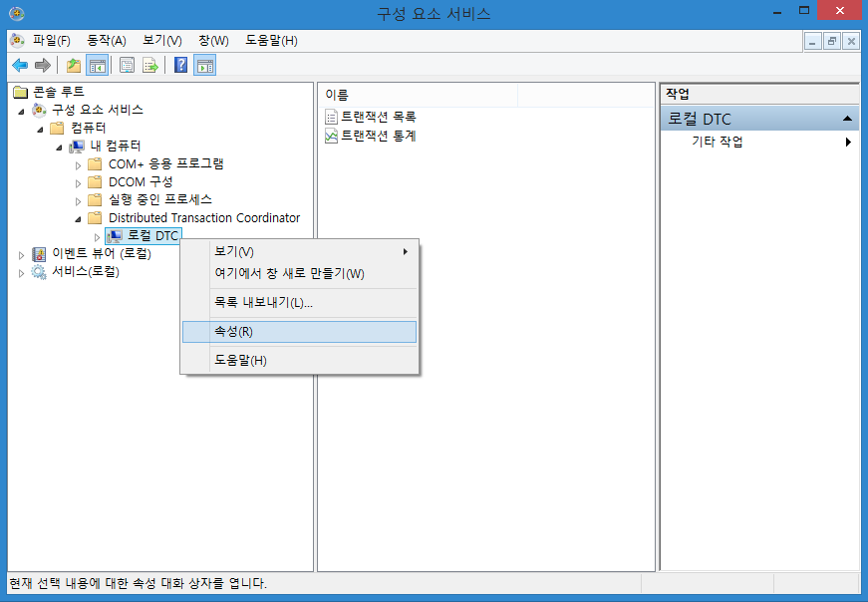Choose 목록 내보내기(L)... in context menu
The image size is (868, 602).
[x=300, y=303]
